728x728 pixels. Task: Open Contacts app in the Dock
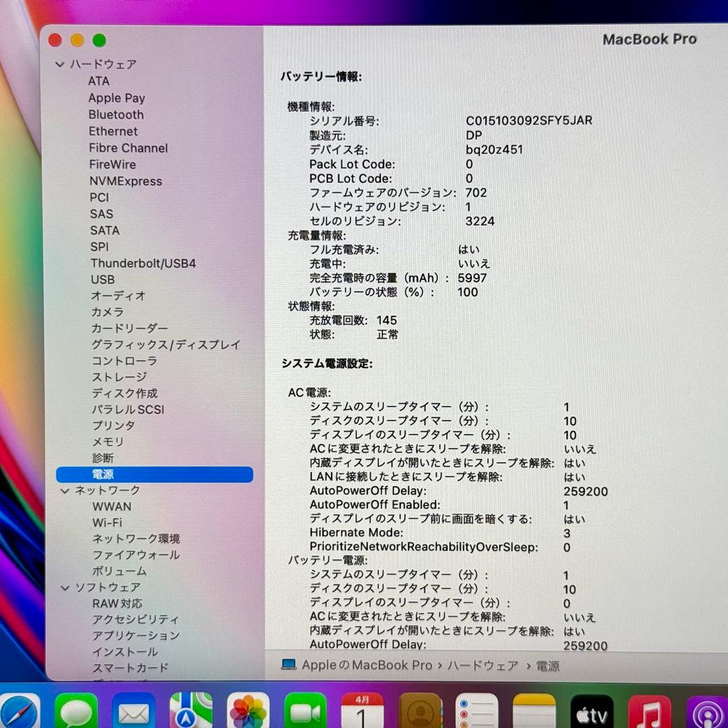coord(420,710)
